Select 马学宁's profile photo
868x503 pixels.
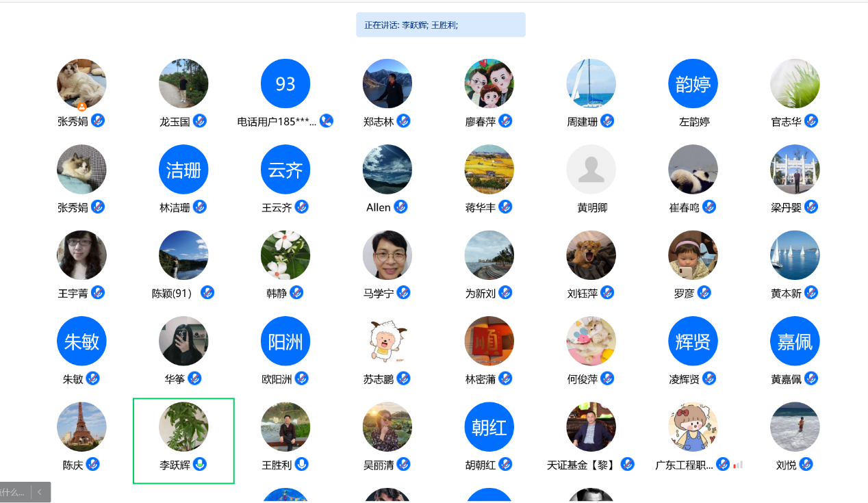[x=387, y=255]
